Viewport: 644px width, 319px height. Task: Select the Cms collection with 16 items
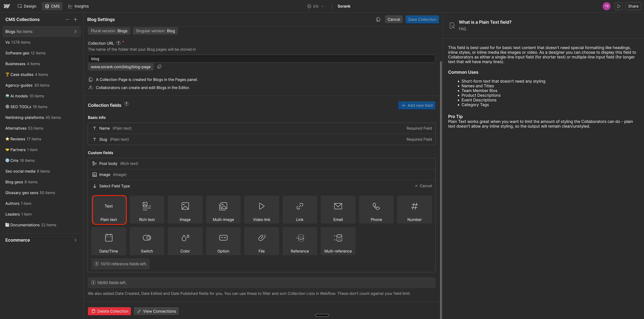[x=41, y=161]
